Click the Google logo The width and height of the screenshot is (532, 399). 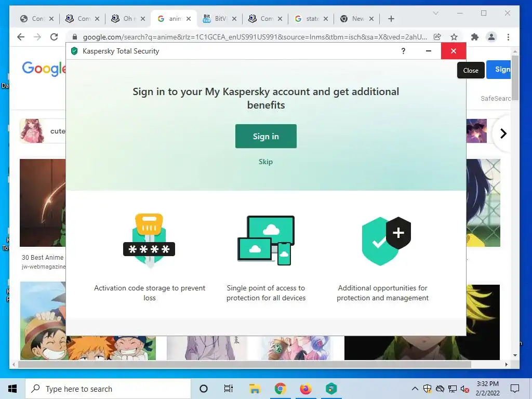pos(44,69)
